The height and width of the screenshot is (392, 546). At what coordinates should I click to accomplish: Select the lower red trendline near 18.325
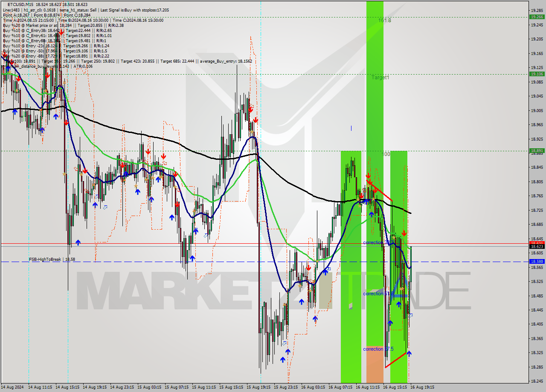pyautogui.click(x=396, y=360)
